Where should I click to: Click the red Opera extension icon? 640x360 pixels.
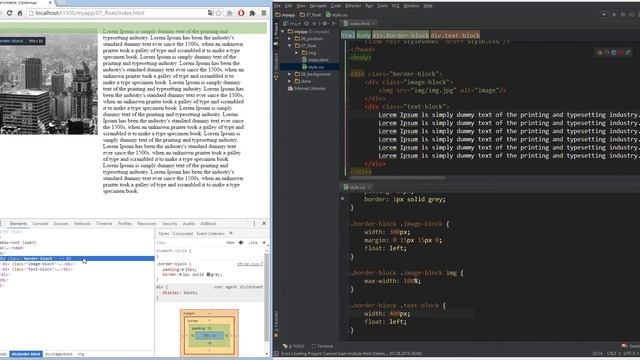pyautogui.click(x=241, y=13)
